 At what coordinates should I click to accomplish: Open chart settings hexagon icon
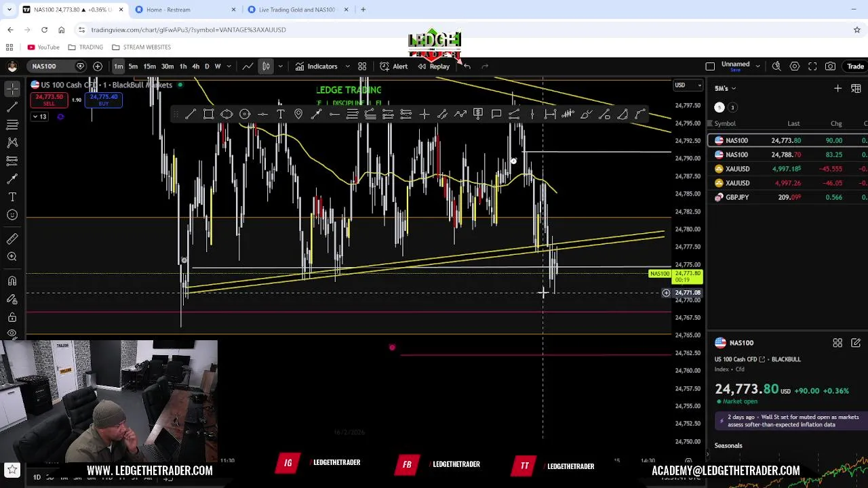795,66
